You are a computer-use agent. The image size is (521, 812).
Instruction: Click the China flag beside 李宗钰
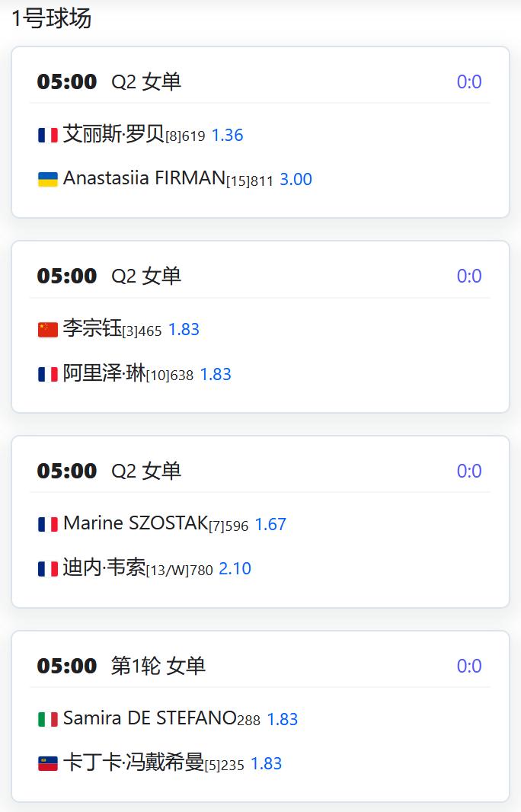48,329
